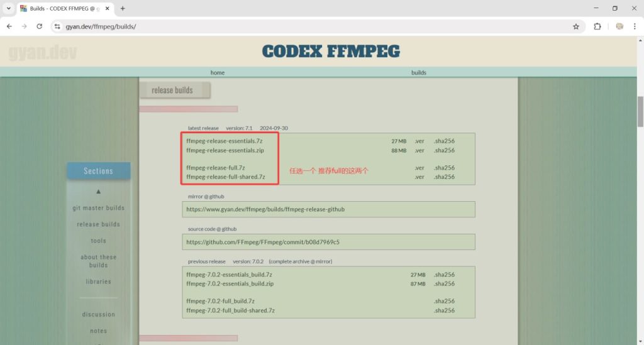
Task: Bookmark this page with the star icon
Action: tap(576, 26)
